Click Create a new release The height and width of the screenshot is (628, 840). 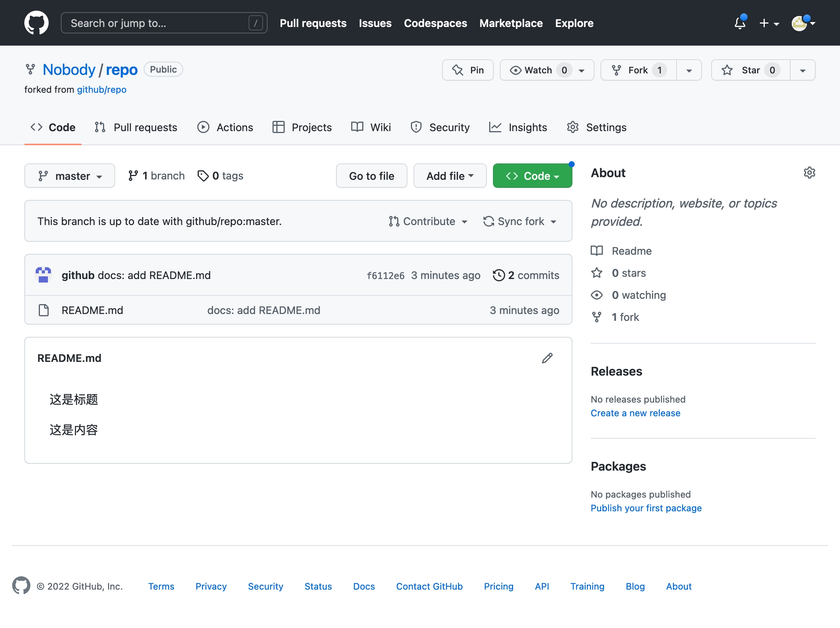(x=636, y=413)
